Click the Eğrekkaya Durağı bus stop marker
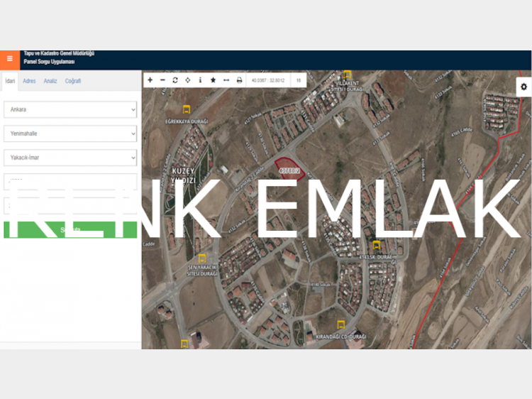Screen dimensions: 532x399 click(x=187, y=109)
